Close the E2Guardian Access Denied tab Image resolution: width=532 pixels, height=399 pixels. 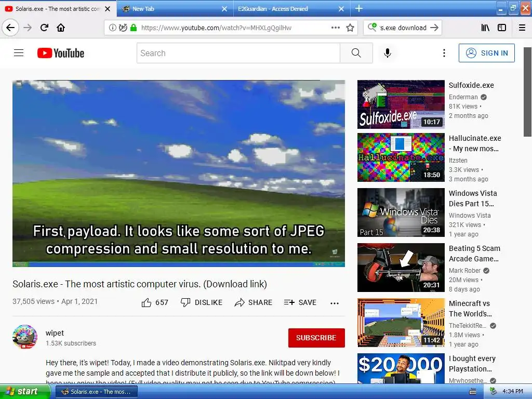[x=341, y=9]
